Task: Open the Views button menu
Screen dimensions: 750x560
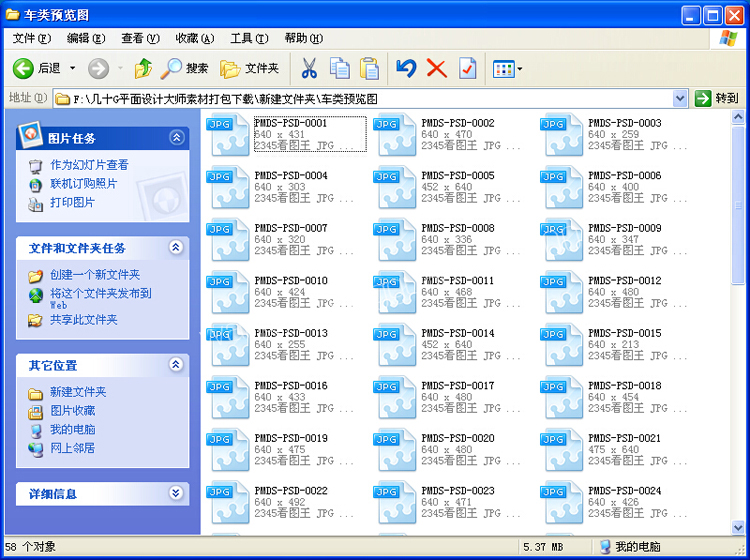Action: (507, 69)
